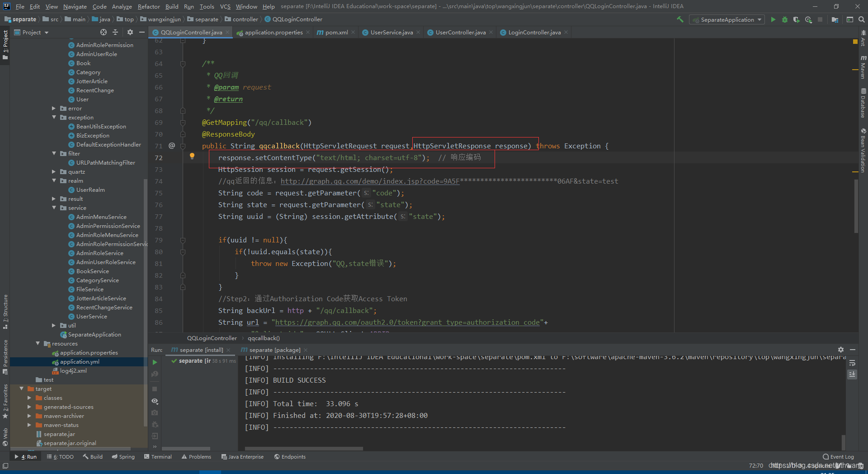Click the light bulb intention icon on line 72

(192, 156)
